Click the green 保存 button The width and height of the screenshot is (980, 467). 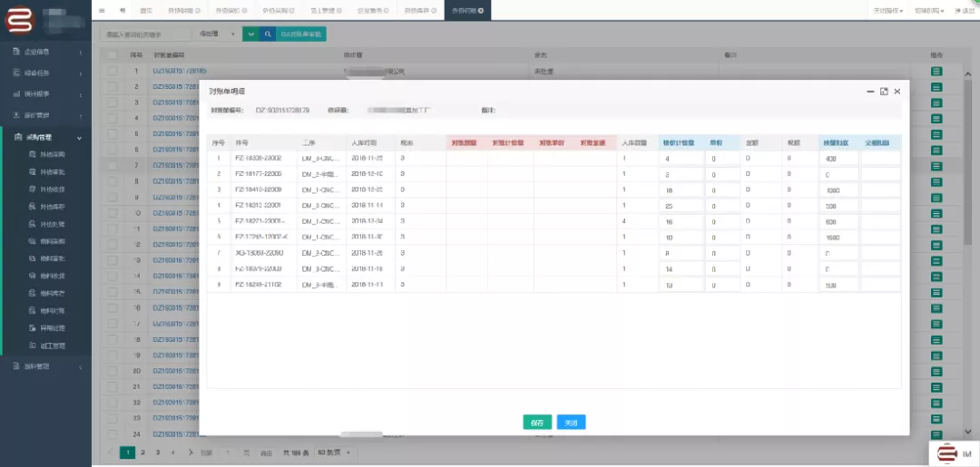[537, 423]
